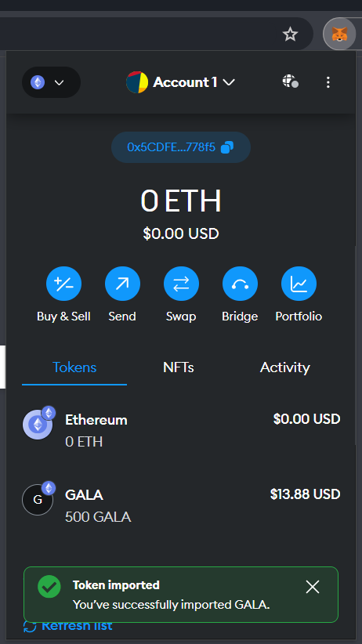The height and width of the screenshot is (644, 362).
Task: Expand the Ethereum network selector dropdown
Action: [x=52, y=82]
